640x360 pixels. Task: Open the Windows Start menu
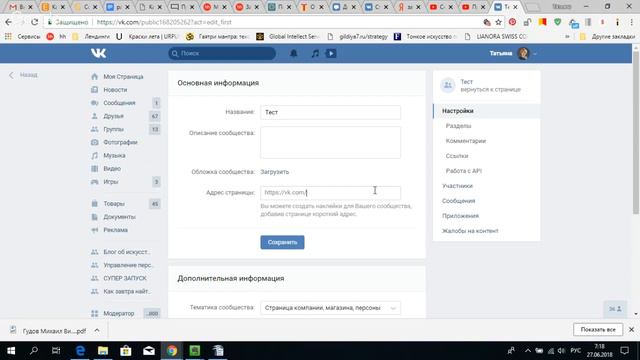pos(11,351)
